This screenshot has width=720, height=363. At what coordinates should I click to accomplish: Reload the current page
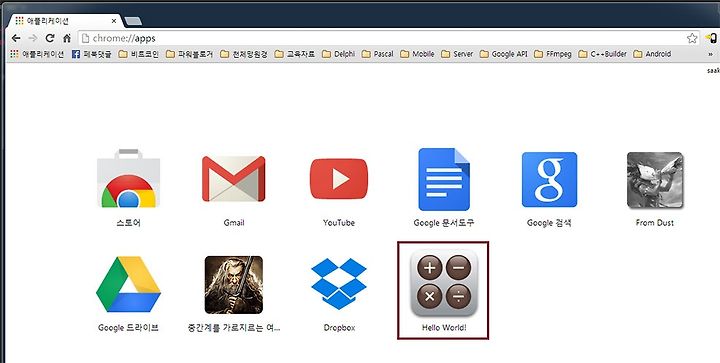[x=50, y=38]
